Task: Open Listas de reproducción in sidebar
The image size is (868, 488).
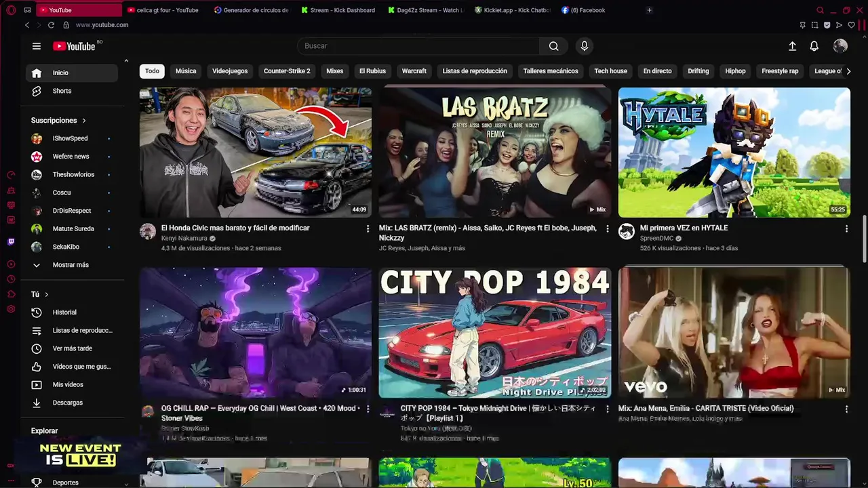Action: [x=72, y=331]
